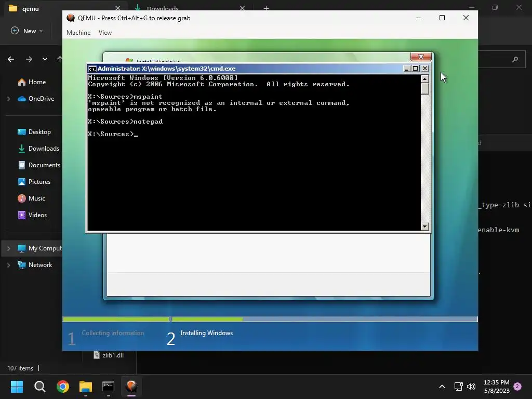Go back in File Explorer
The image size is (532, 399).
(11, 59)
